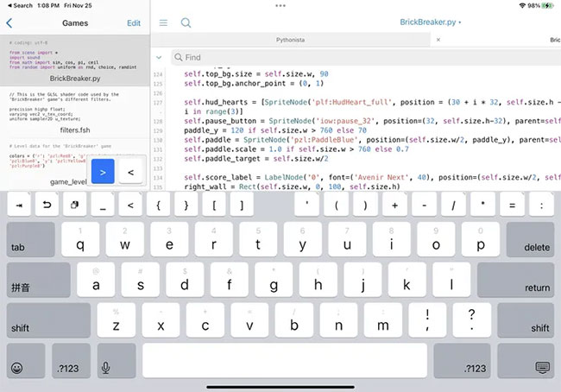The image size is (561, 392).
Task: Insert opening parenthesis
Action: [337, 205]
